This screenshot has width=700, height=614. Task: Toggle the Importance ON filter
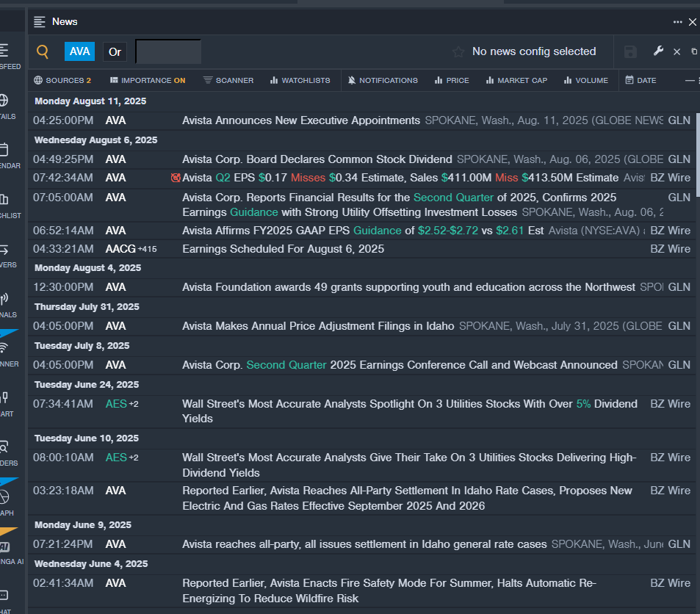point(148,80)
